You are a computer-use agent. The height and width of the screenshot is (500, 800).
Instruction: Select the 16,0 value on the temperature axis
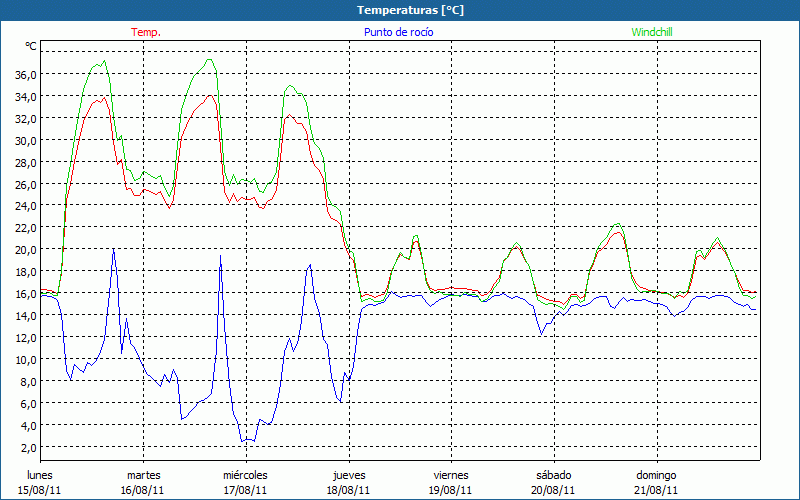[25, 293]
